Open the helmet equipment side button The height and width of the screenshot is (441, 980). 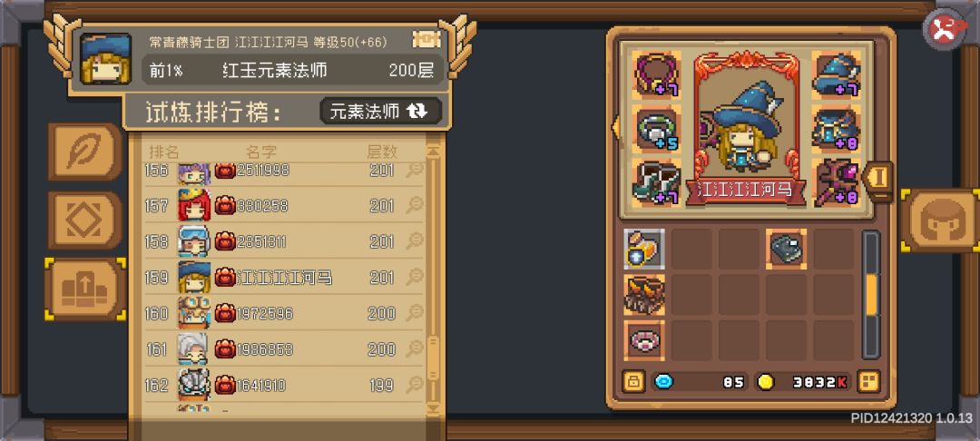point(941,220)
